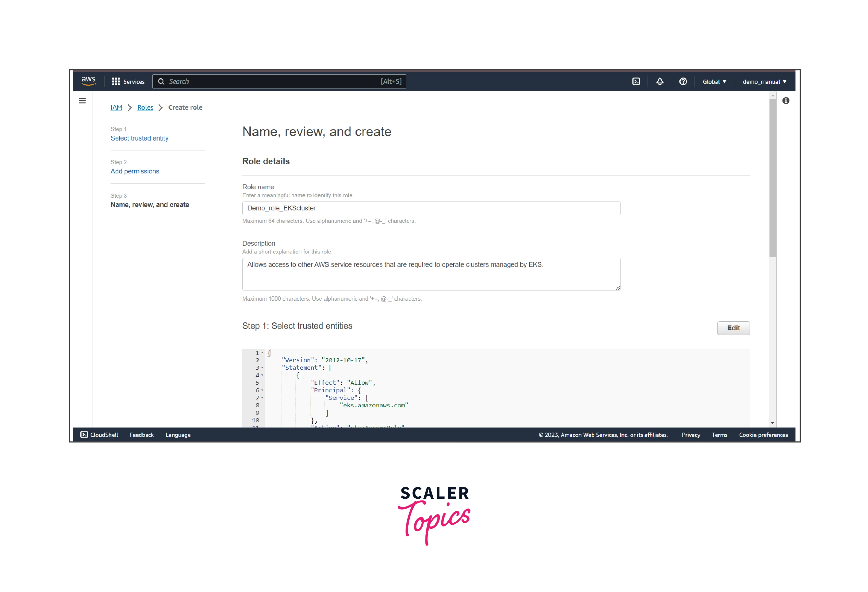Open the help question mark icon
868x592 pixels.
(683, 81)
